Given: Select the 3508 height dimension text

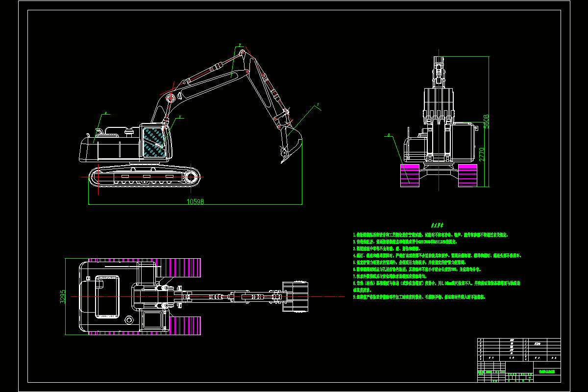Looking at the screenshot, I should 487,122.
